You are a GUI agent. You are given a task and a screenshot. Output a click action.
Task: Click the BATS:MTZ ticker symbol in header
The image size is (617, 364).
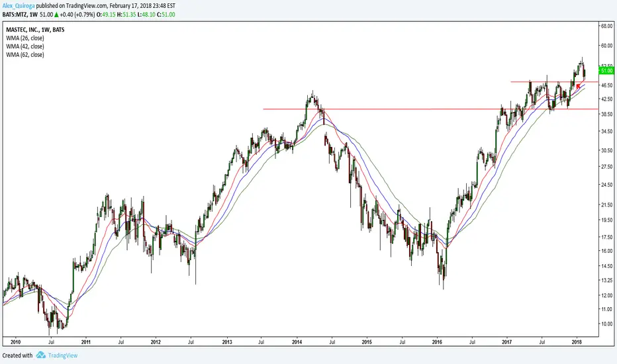coord(14,15)
